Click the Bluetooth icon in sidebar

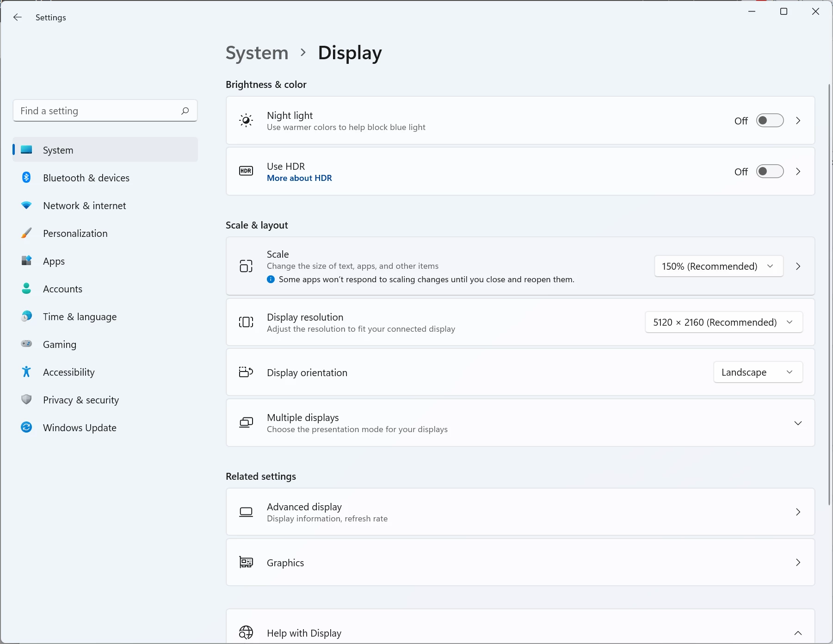click(27, 178)
